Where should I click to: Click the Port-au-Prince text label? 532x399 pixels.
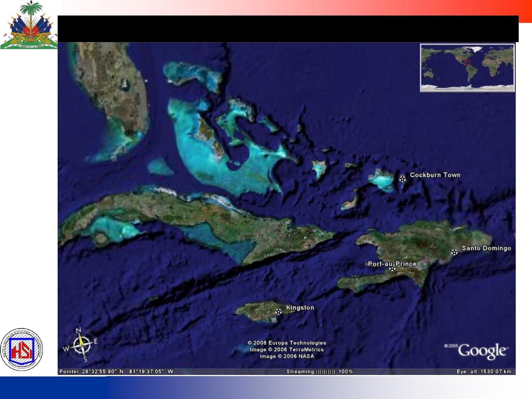(392, 264)
